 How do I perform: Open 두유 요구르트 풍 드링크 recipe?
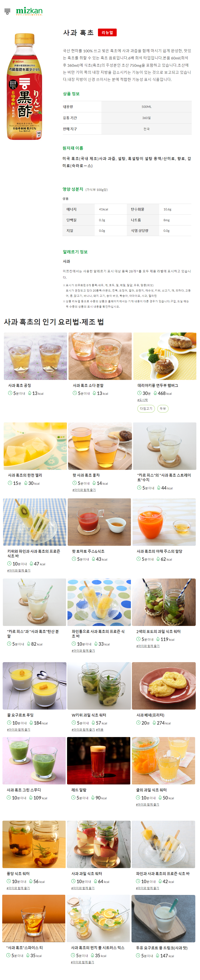point(163,918)
